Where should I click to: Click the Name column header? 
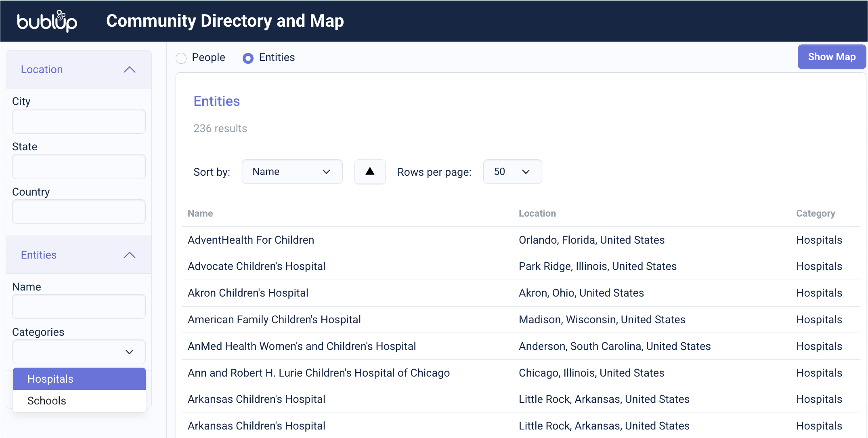click(200, 213)
